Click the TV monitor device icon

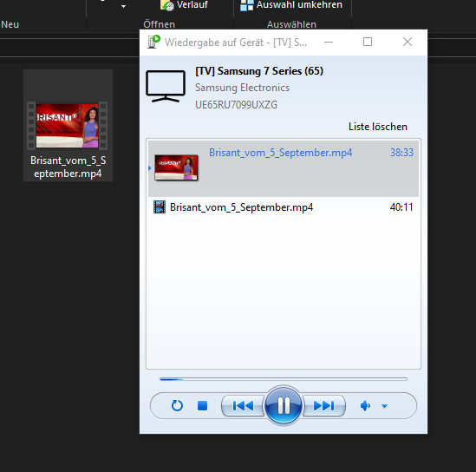pos(166,86)
